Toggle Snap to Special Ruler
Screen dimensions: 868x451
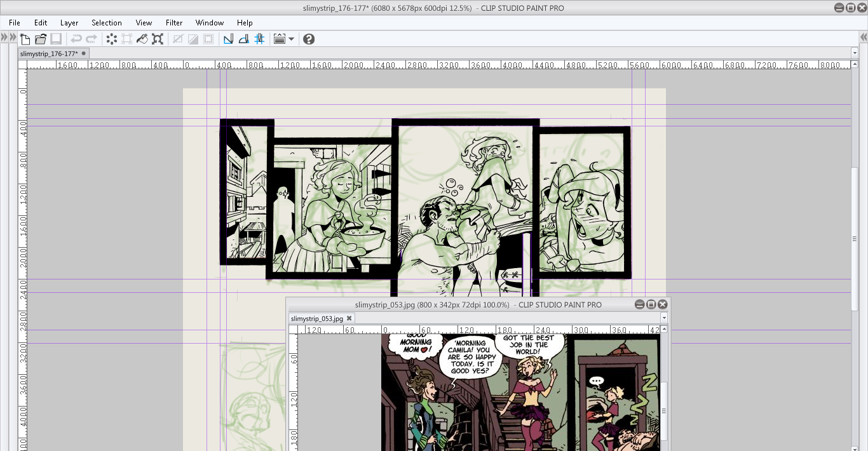pos(244,39)
